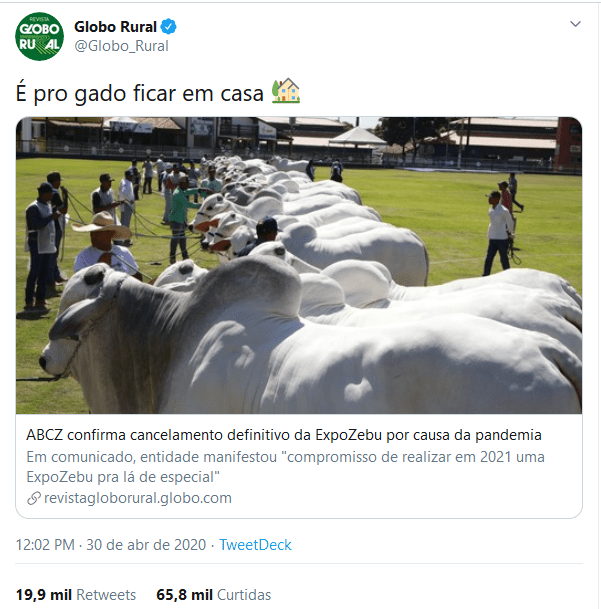Click the date 30 de abr de 2020

coord(146,545)
